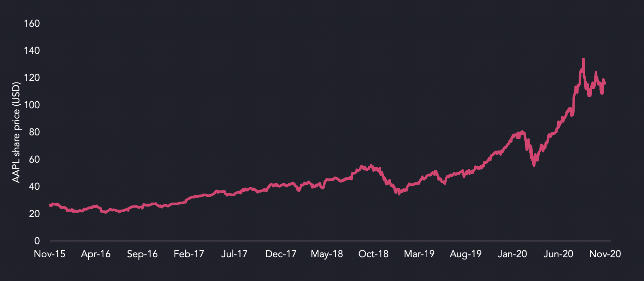Screen dimensions: 644x281
Task: Click the AAPL share price (USD) axis title
Action: pyautogui.click(x=16, y=132)
